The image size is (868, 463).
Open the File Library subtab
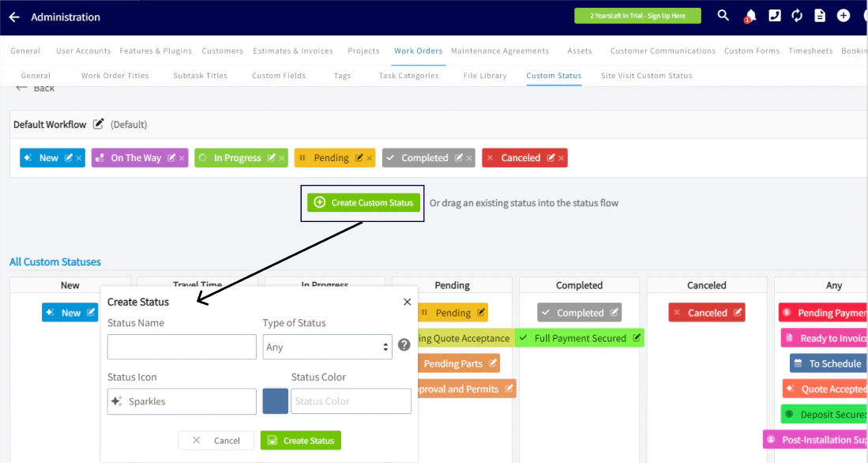click(485, 75)
